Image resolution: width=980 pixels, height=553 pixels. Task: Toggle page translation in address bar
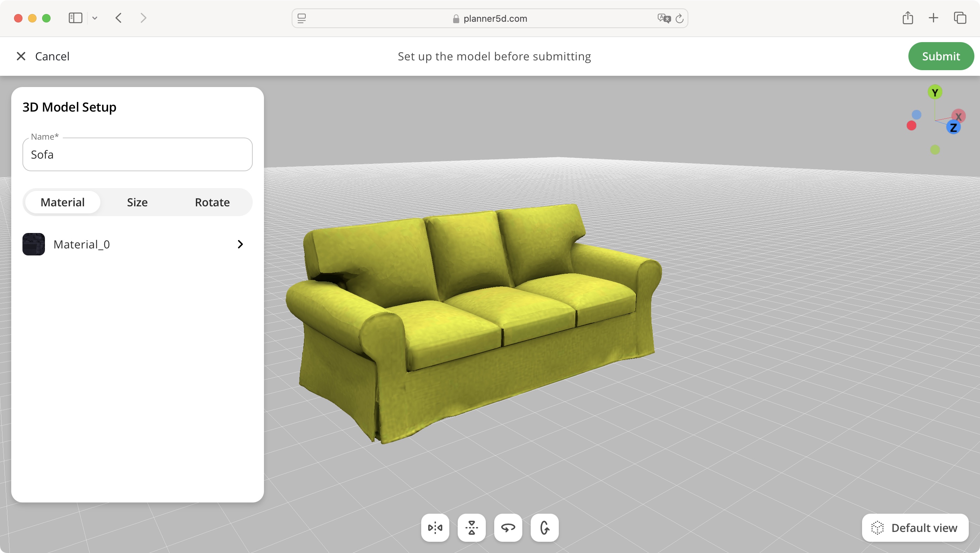pyautogui.click(x=663, y=18)
